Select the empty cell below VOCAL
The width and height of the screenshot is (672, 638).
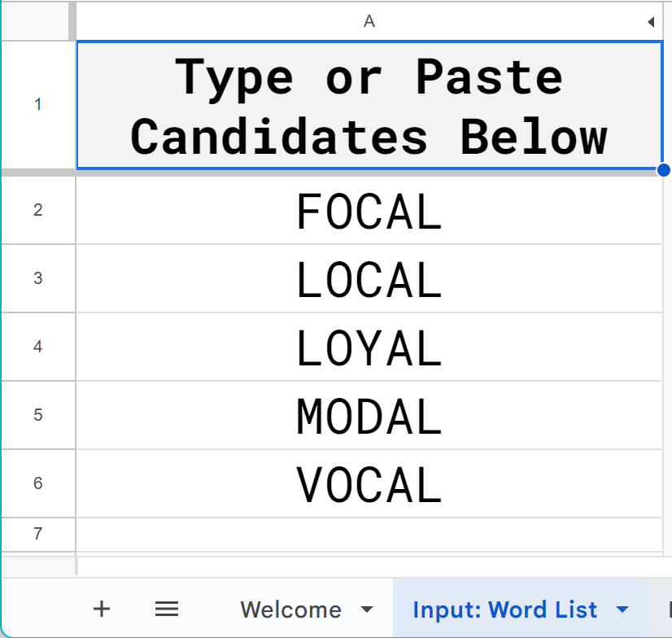tap(369, 534)
